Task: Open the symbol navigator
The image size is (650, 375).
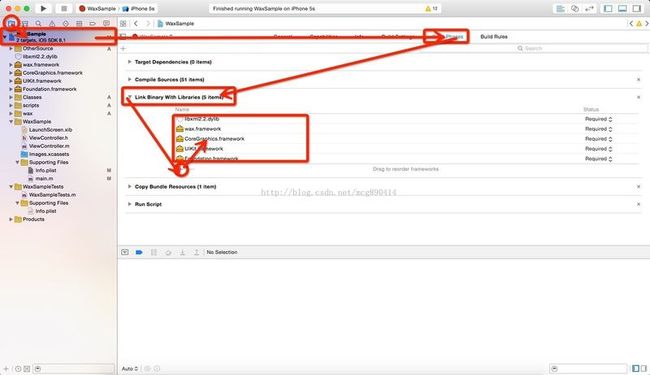Action: click(25, 24)
